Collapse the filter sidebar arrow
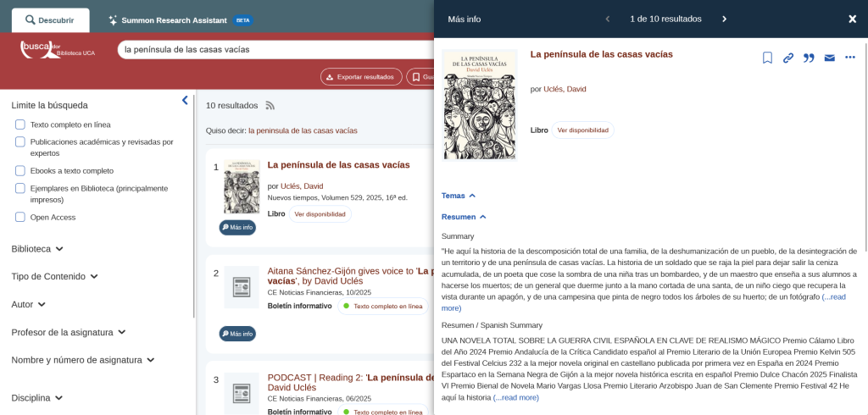 pyautogui.click(x=185, y=101)
